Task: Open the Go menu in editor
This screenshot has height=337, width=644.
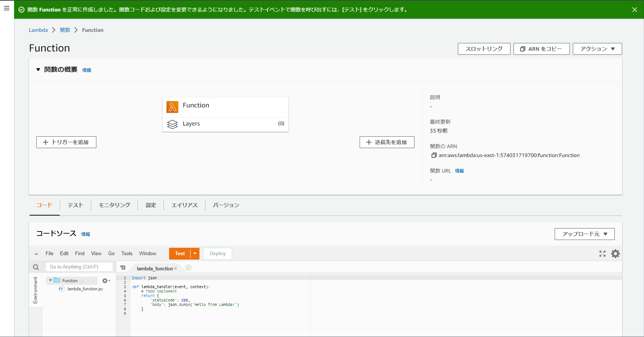Action: click(x=111, y=254)
